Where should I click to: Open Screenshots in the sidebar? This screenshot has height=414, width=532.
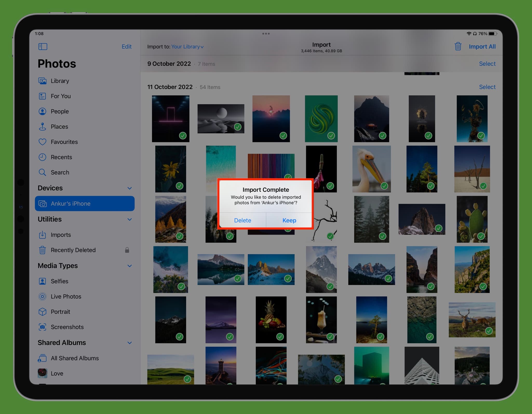[85, 327]
